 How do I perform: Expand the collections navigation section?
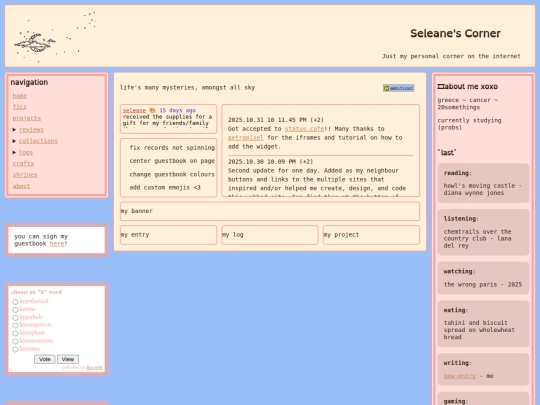[14, 141]
